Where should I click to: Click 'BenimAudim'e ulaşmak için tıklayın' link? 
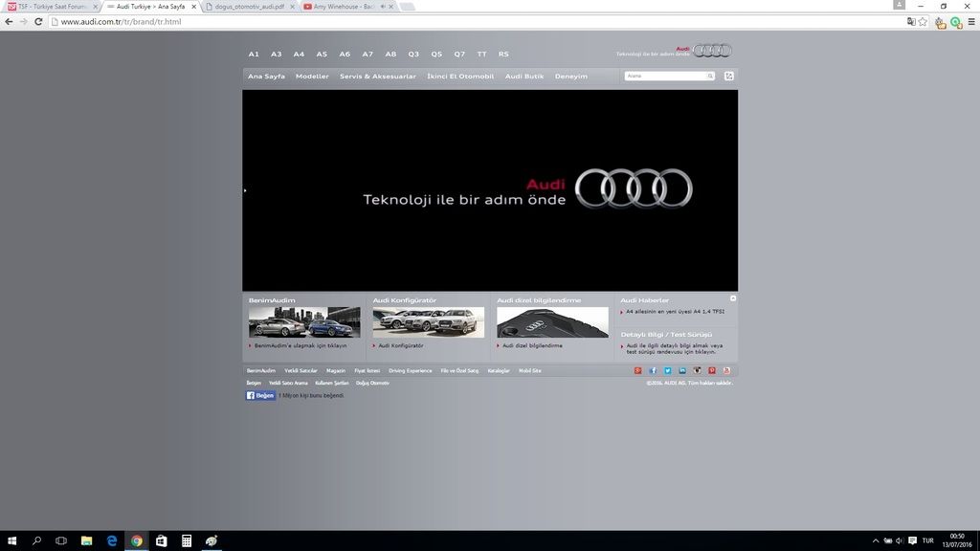(300, 345)
